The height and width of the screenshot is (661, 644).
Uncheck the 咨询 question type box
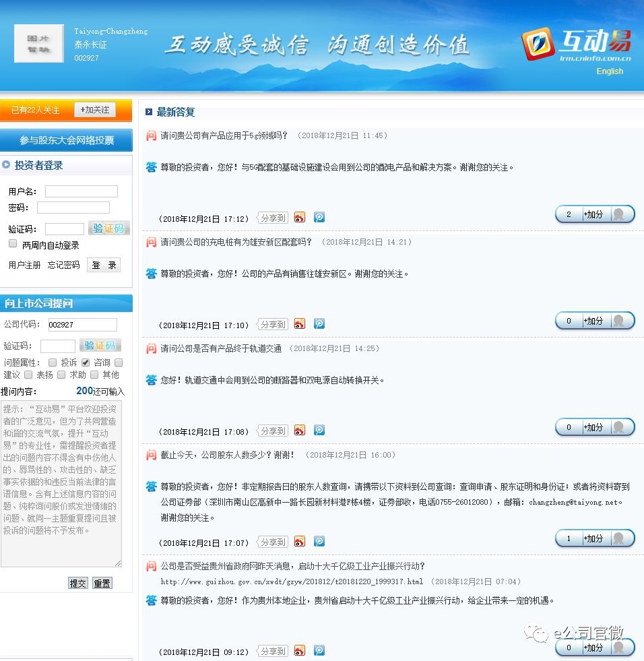(86, 363)
